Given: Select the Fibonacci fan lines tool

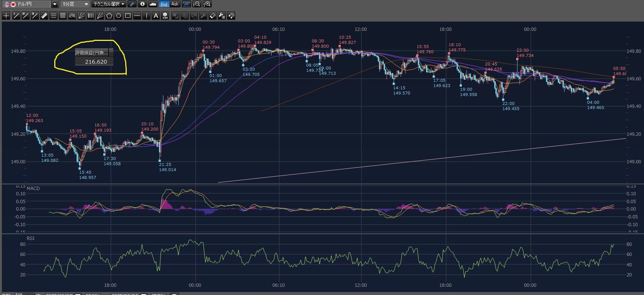Looking at the screenshot, I should pos(81,16).
